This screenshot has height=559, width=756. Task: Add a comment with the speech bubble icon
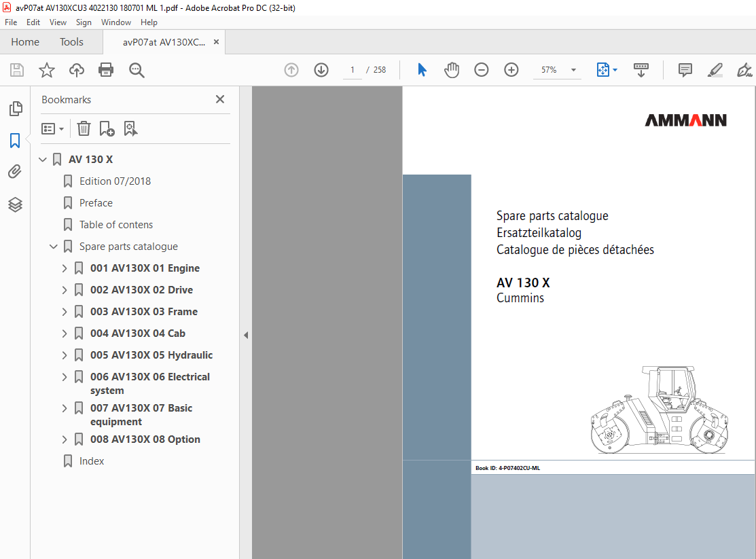pyautogui.click(x=685, y=70)
